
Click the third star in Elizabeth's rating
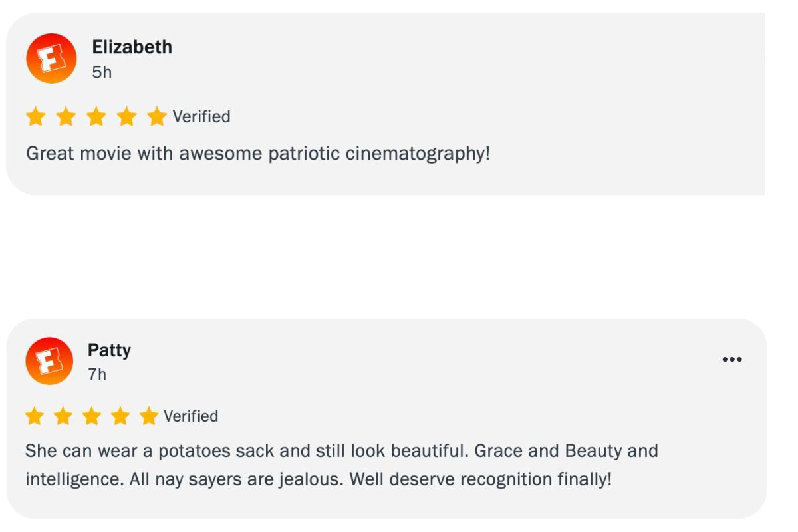pyautogui.click(x=96, y=117)
